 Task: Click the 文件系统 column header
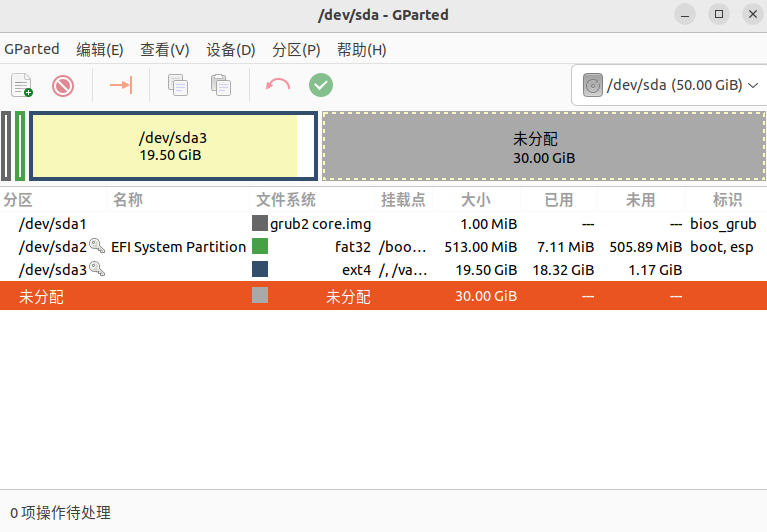[x=286, y=200]
